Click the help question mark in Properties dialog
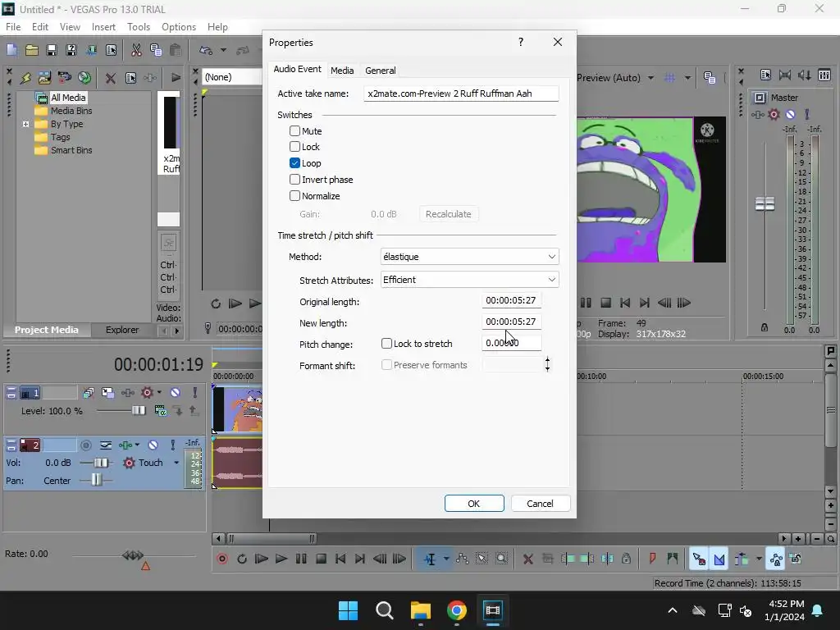The width and height of the screenshot is (840, 630). [521, 43]
